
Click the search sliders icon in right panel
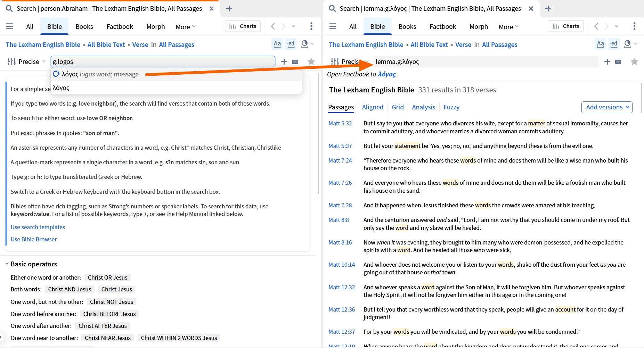[x=335, y=61]
